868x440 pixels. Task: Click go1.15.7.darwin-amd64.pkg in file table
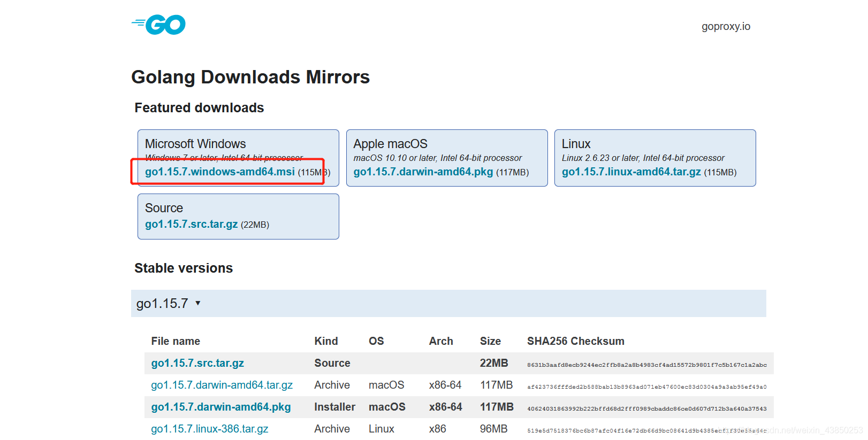pos(221,407)
